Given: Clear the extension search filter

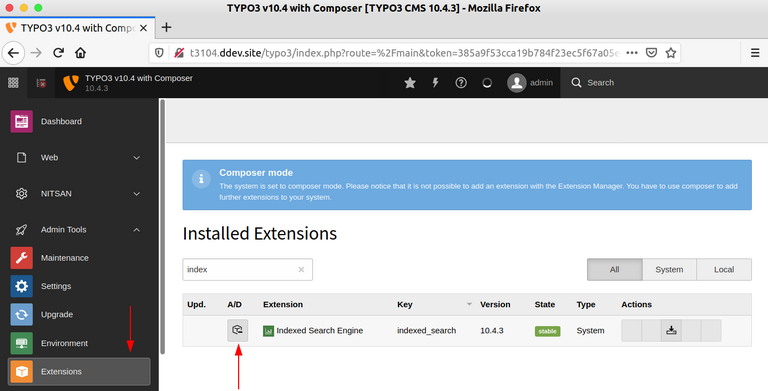Looking at the screenshot, I should tap(301, 269).
